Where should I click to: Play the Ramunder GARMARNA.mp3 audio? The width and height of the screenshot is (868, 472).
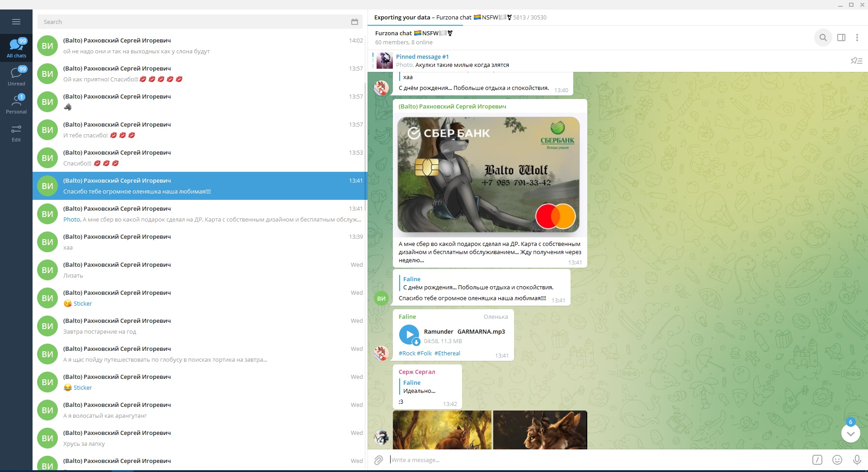(409, 335)
